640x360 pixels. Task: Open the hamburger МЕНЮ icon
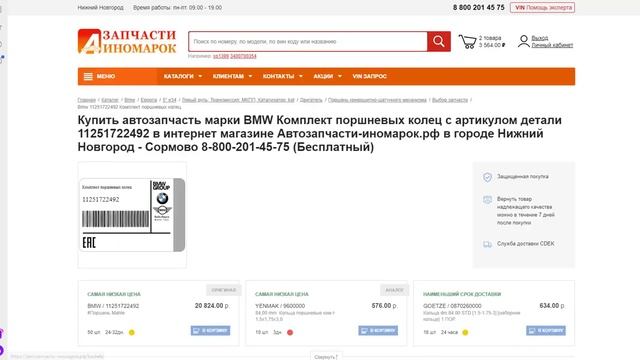(88, 76)
